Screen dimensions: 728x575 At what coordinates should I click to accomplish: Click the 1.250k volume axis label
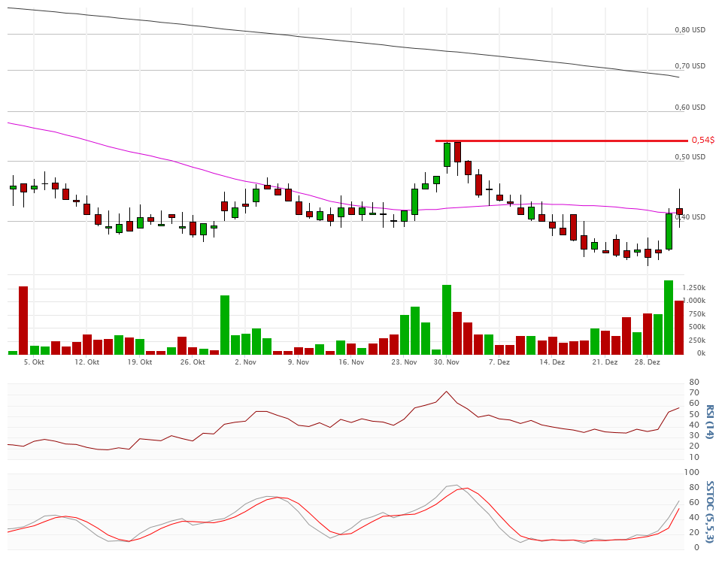pos(693,289)
